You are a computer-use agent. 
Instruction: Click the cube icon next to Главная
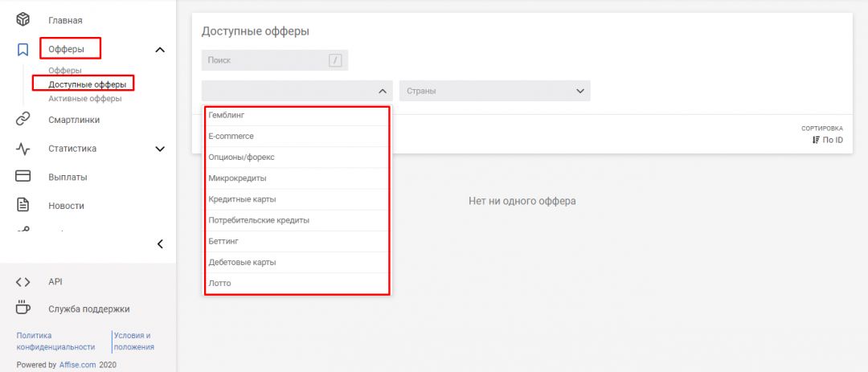(x=23, y=19)
